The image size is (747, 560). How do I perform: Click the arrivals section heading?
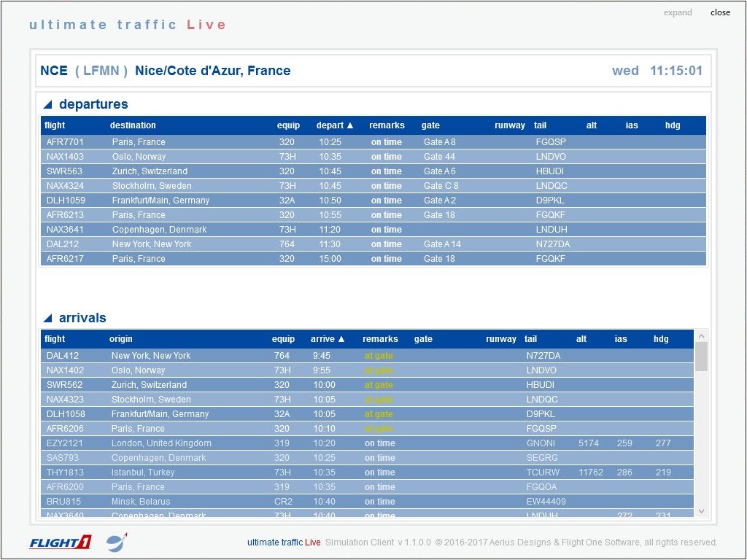[x=82, y=318]
